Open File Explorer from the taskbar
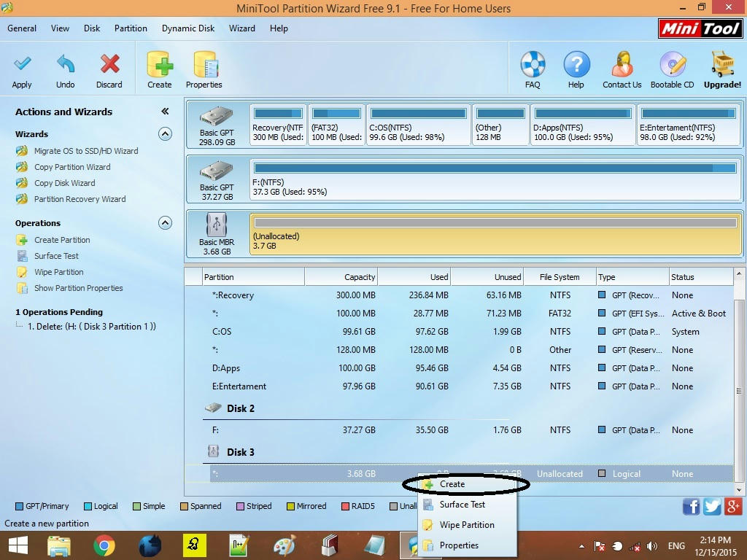 coord(59,545)
